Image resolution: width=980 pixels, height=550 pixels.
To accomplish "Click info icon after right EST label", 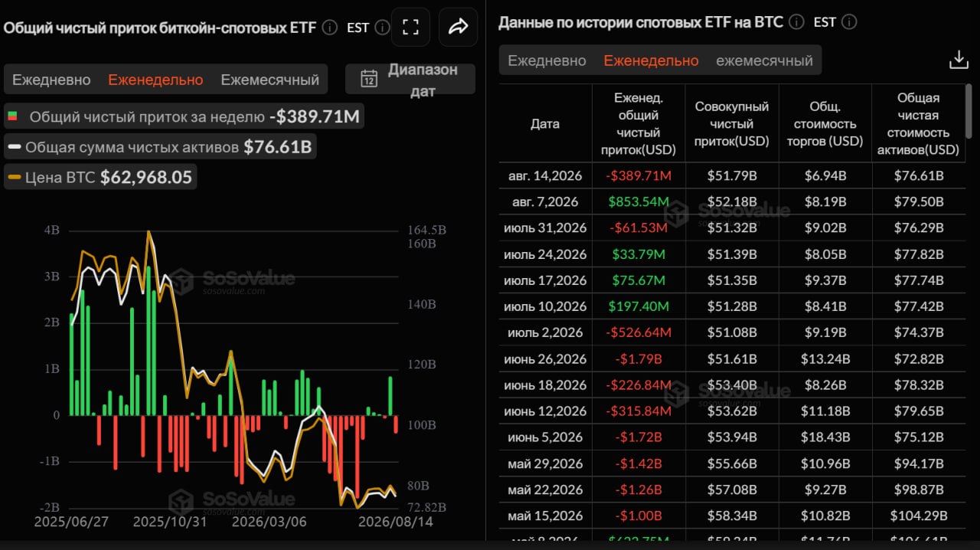I will pyautogui.click(x=848, y=21).
